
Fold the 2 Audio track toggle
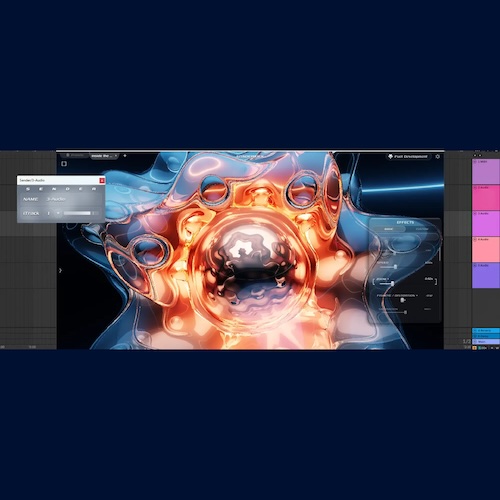point(475,188)
